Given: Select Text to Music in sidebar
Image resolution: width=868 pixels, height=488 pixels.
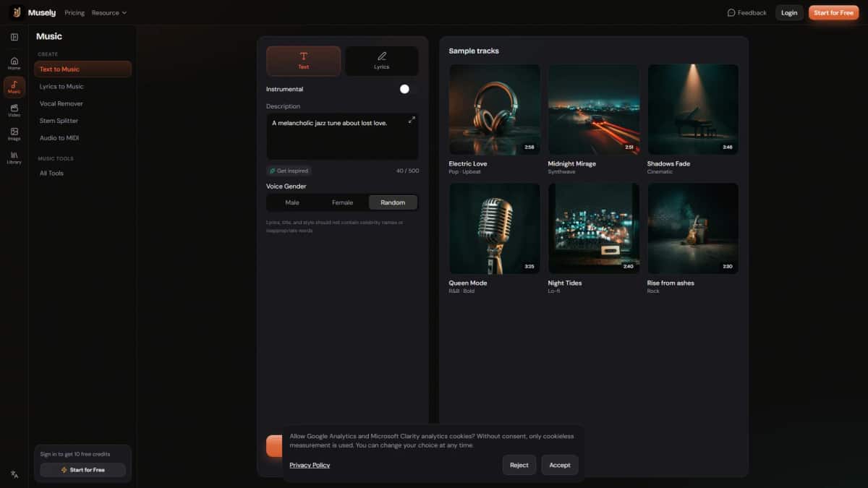Looking at the screenshot, I should pos(82,69).
